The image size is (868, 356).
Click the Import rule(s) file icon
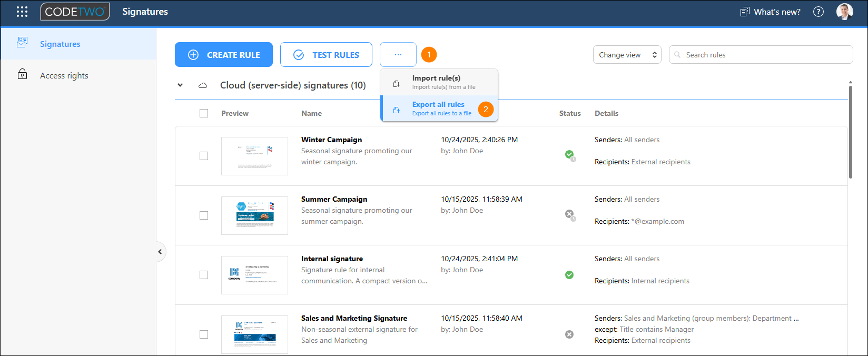(x=397, y=83)
